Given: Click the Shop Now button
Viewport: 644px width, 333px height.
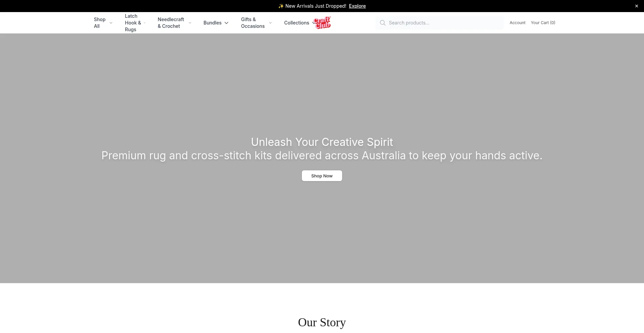Looking at the screenshot, I should (322, 176).
